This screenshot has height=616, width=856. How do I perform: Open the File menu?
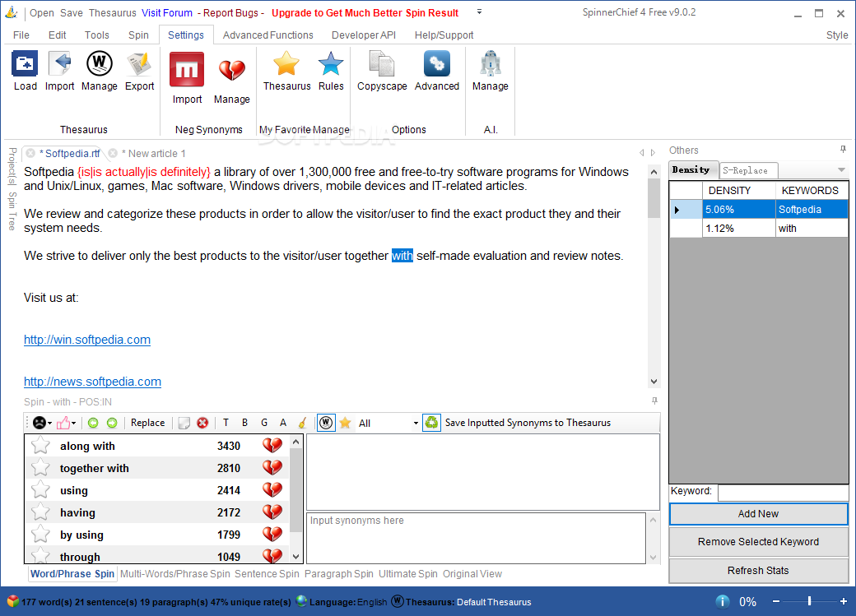[x=21, y=35]
